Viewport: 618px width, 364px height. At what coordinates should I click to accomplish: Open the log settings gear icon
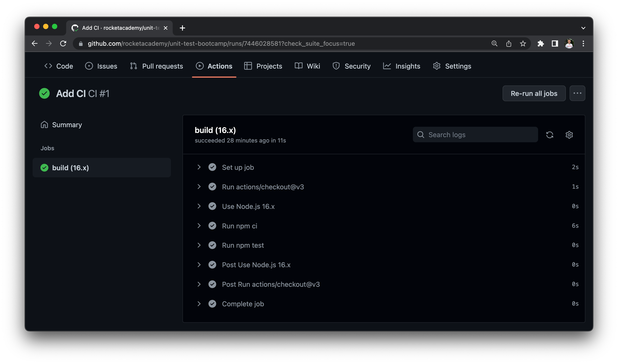point(569,135)
